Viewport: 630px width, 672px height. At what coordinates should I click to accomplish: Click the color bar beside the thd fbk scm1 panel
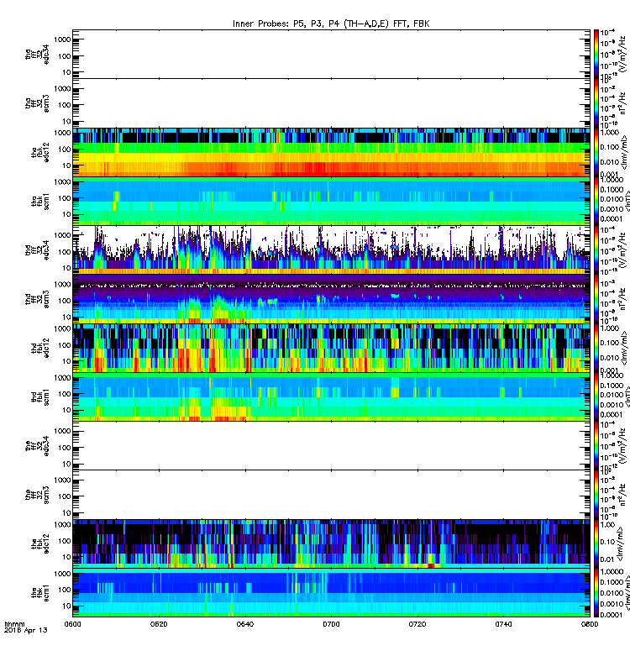[x=596, y=397]
